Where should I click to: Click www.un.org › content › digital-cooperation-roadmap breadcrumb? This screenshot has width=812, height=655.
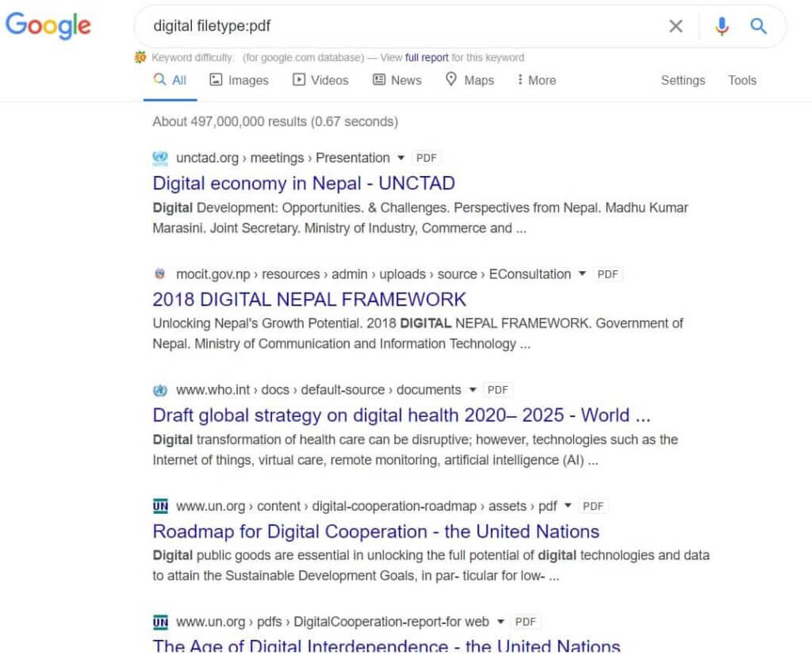366,506
